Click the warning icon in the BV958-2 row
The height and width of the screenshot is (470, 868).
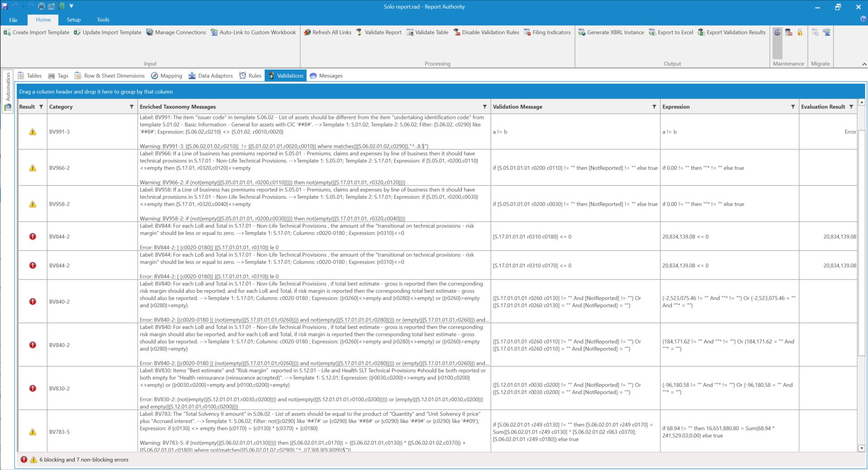(x=33, y=204)
